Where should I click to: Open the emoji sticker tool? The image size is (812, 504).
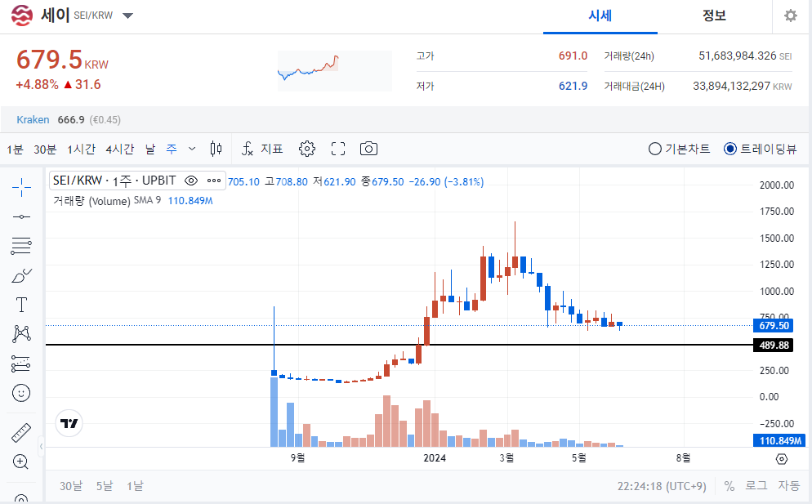pyautogui.click(x=20, y=393)
